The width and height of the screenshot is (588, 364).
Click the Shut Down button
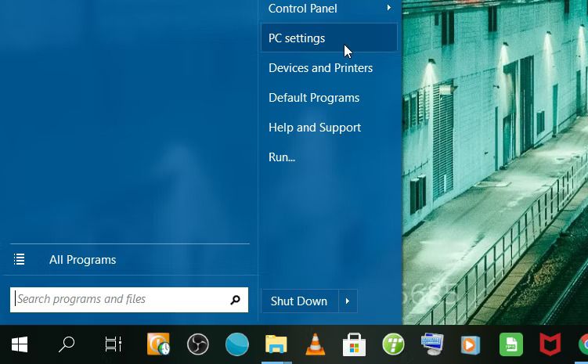pyautogui.click(x=300, y=301)
